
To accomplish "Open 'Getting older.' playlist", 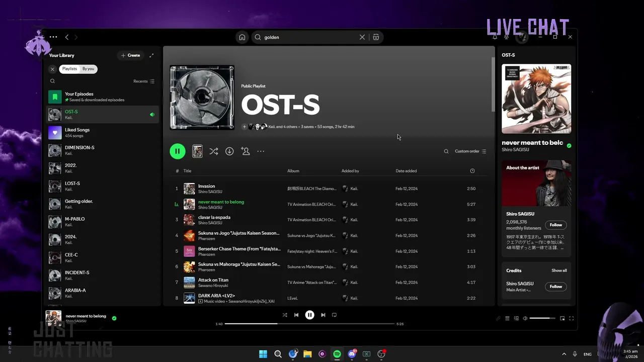I will click(103, 204).
